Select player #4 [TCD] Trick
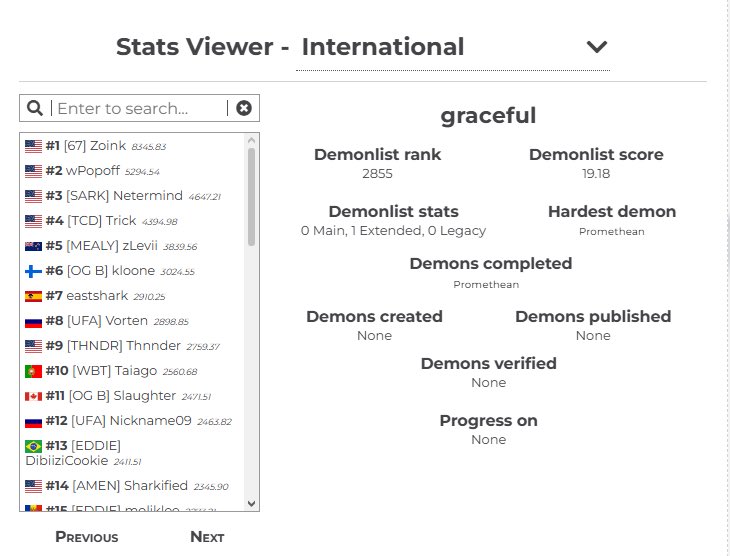Viewport: 730px width, 556px height. (x=132, y=221)
